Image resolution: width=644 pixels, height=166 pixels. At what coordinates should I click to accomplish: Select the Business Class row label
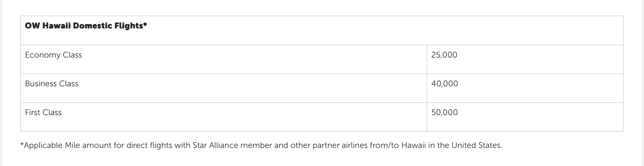point(52,84)
